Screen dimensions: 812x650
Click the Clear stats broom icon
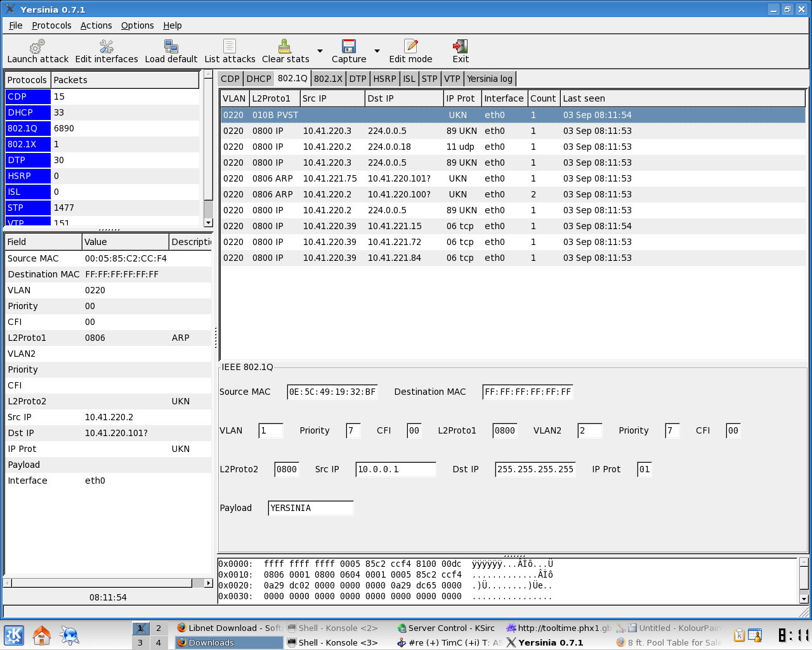coord(285,46)
